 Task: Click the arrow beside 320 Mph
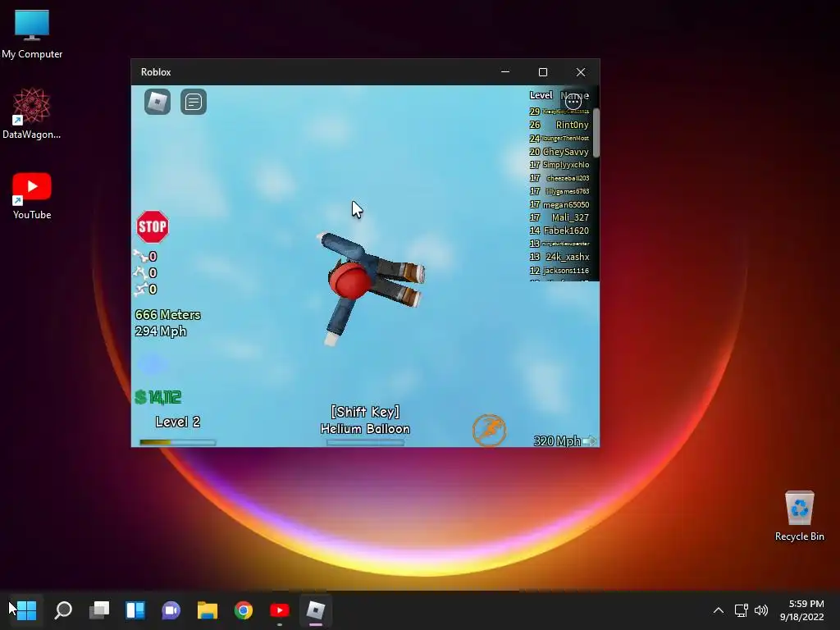pos(589,441)
